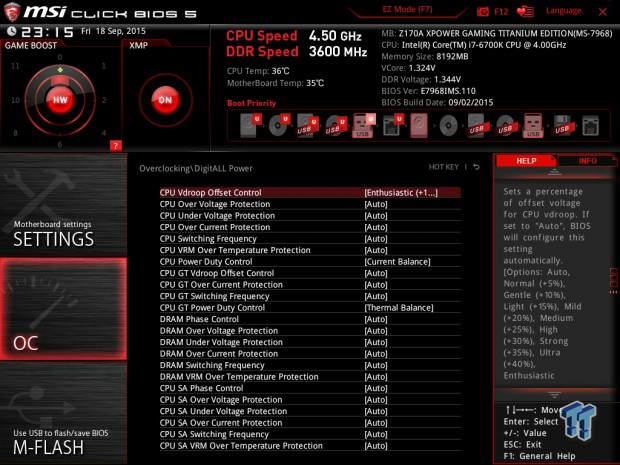The width and height of the screenshot is (620, 465).
Task: Select CPU SA Switching Frequency row
Action: pyautogui.click(x=310, y=434)
